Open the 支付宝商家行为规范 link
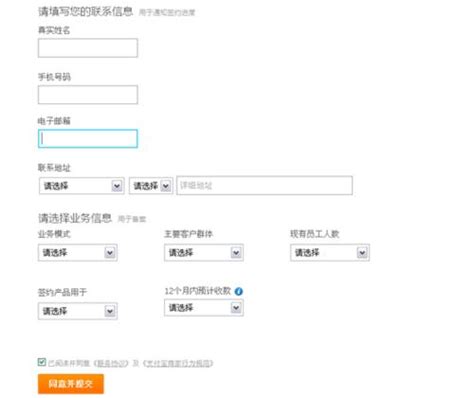Viewport: 474px width, 398px height. (178, 363)
